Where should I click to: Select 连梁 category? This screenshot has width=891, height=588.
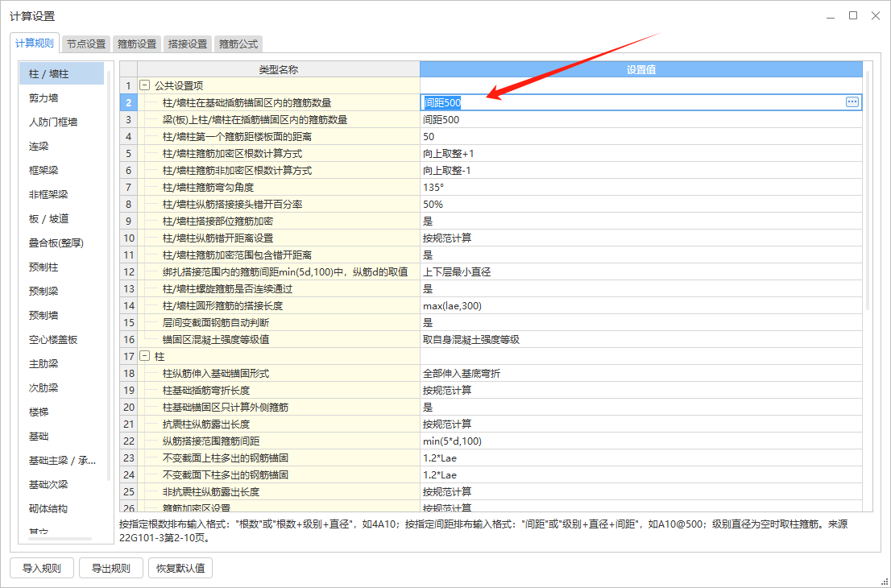click(x=62, y=147)
